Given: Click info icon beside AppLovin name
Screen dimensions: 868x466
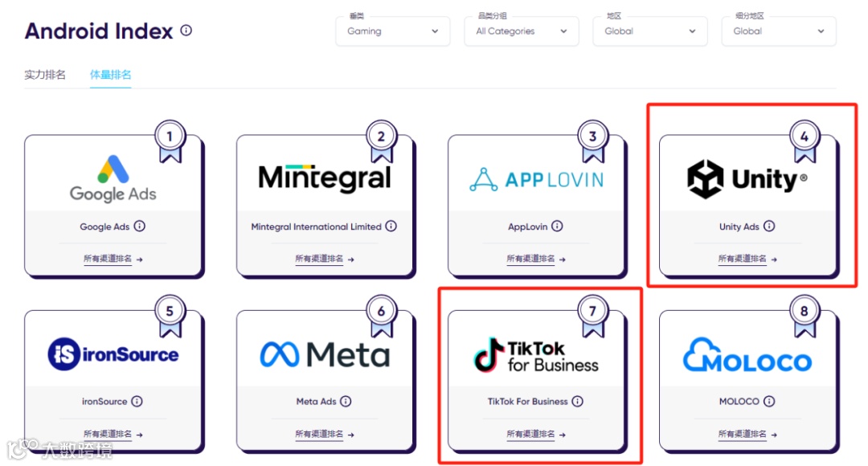Looking at the screenshot, I should (x=557, y=226).
